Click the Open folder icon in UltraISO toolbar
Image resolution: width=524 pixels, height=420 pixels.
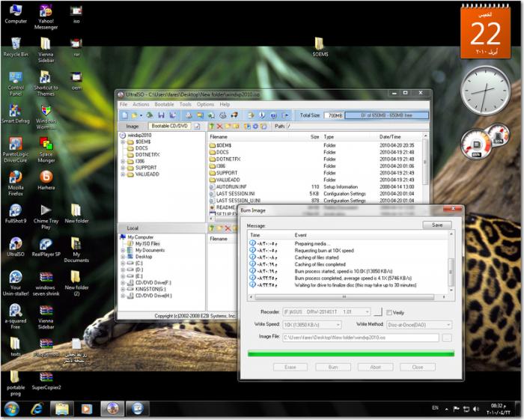(x=134, y=115)
